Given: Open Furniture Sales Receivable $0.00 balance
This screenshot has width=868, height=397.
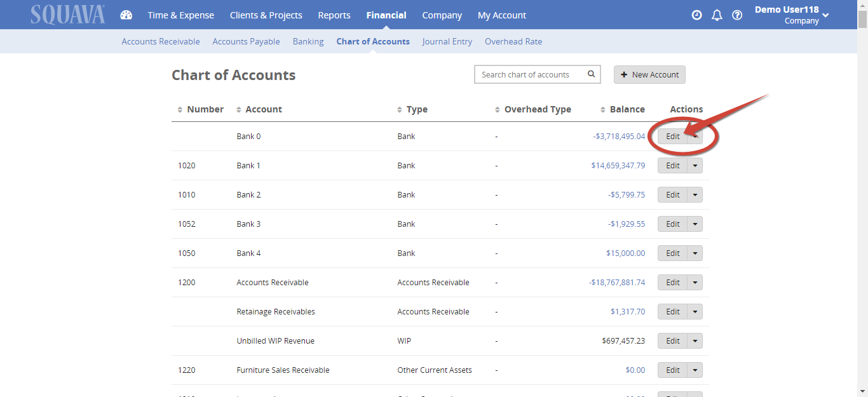Looking at the screenshot, I should (x=635, y=370).
